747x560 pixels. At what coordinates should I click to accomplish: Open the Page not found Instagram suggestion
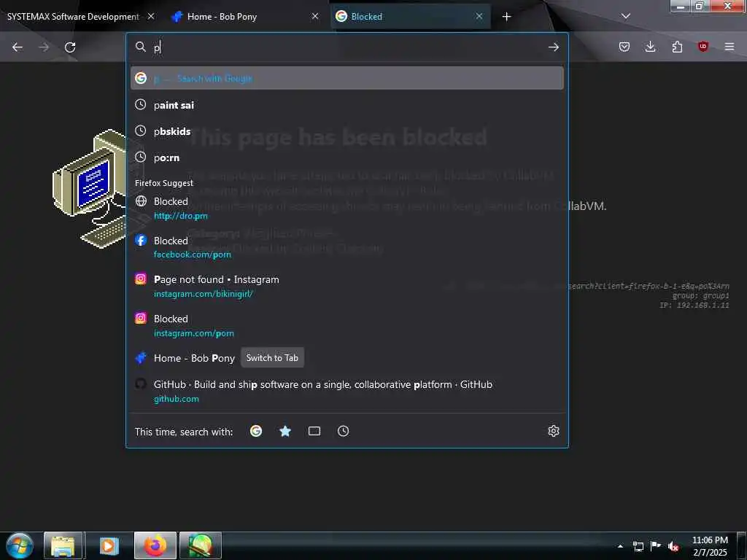pyautogui.click(x=347, y=286)
